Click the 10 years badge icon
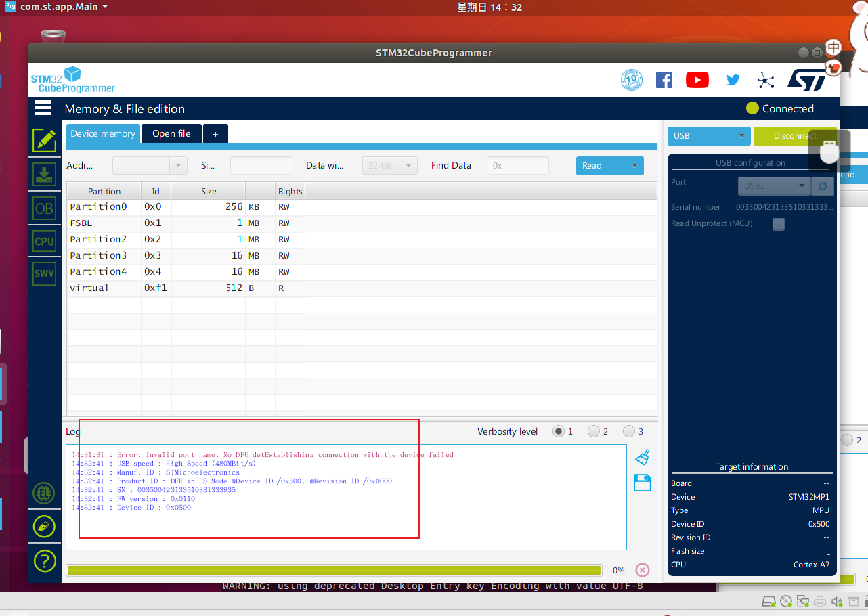 pos(631,80)
